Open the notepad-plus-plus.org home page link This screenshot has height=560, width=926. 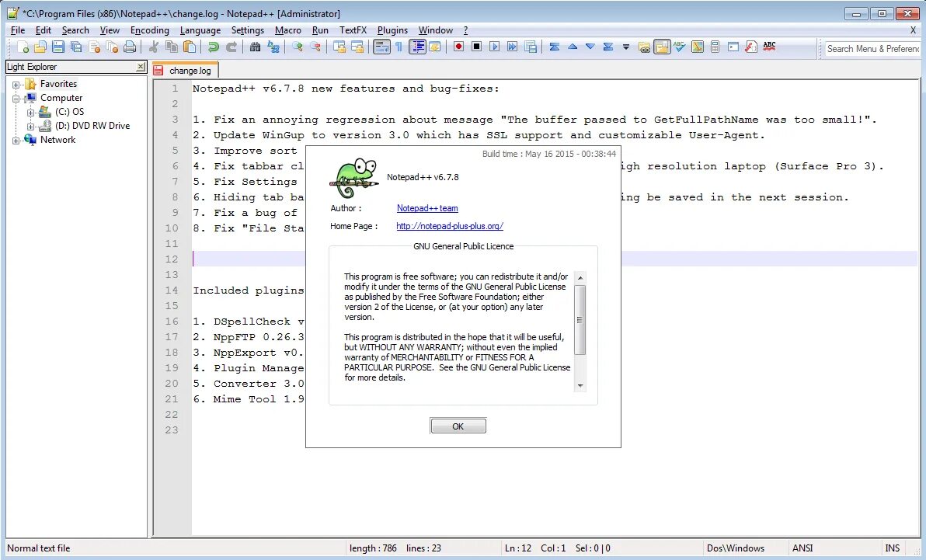pyautogui.click(x=450, y=226)
